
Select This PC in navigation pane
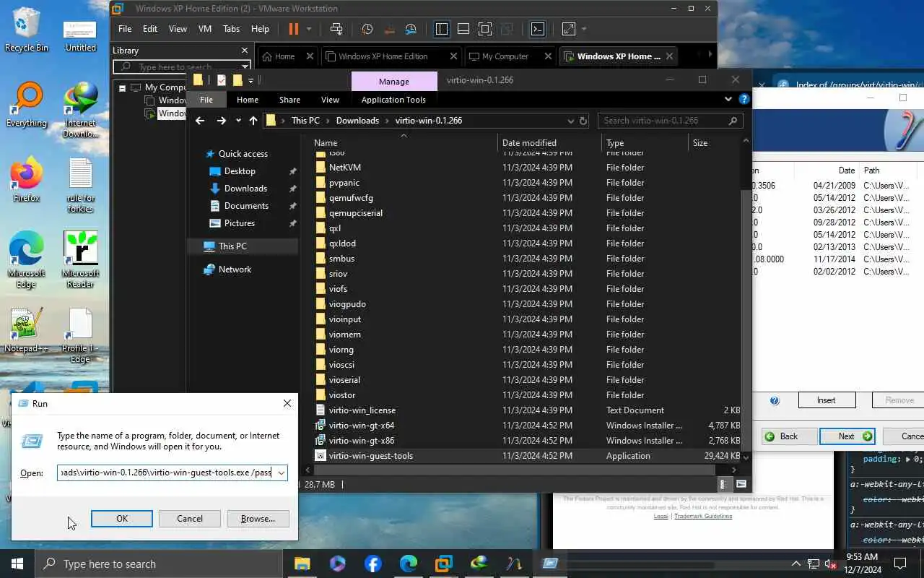click(232, 246)
